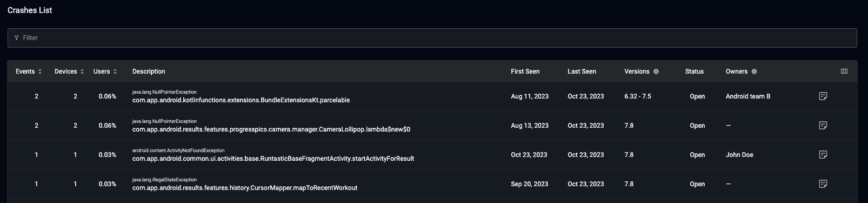This screenshot has width=868, height=203.
Task: Select the Android team B owner cell
Action: (x=748, y=96)
